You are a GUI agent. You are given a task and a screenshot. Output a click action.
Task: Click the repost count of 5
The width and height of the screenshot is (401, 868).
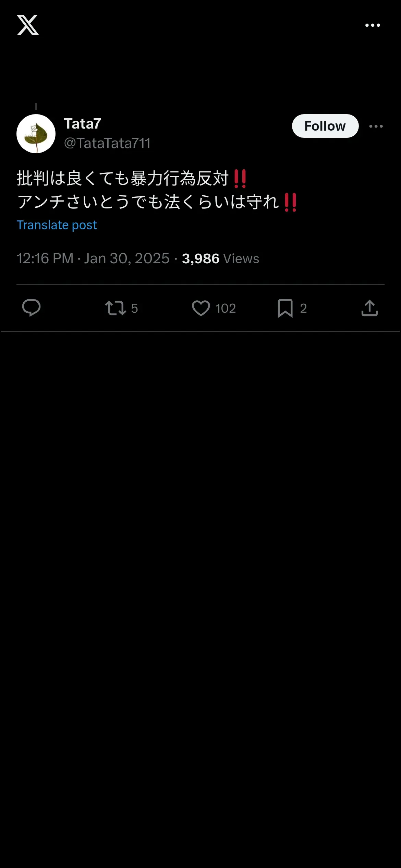point(134,309)
